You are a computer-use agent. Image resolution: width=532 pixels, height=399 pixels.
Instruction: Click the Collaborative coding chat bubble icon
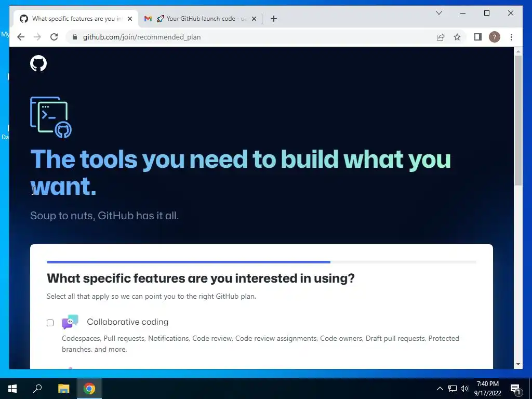(x=70, y=322)
